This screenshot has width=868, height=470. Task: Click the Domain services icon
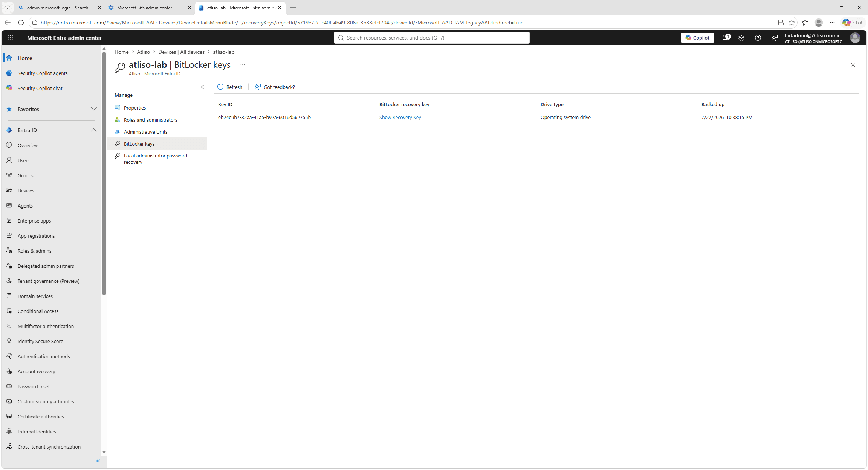(9, 296)
